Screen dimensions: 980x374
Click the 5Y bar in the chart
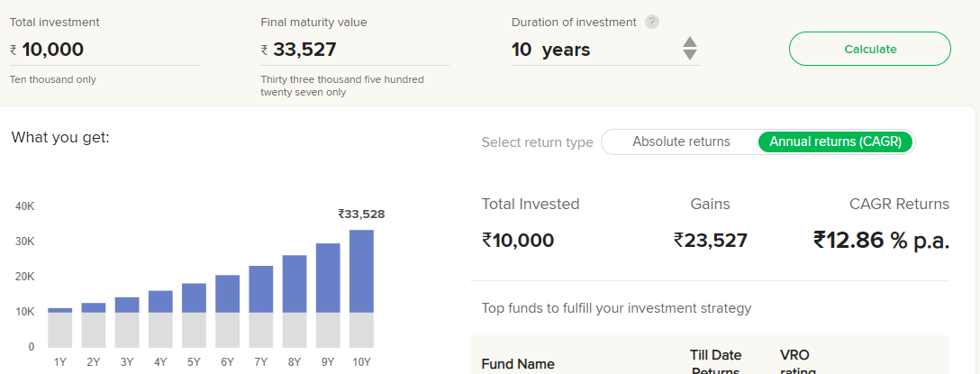pyautogui.click(x=194, y=315)
